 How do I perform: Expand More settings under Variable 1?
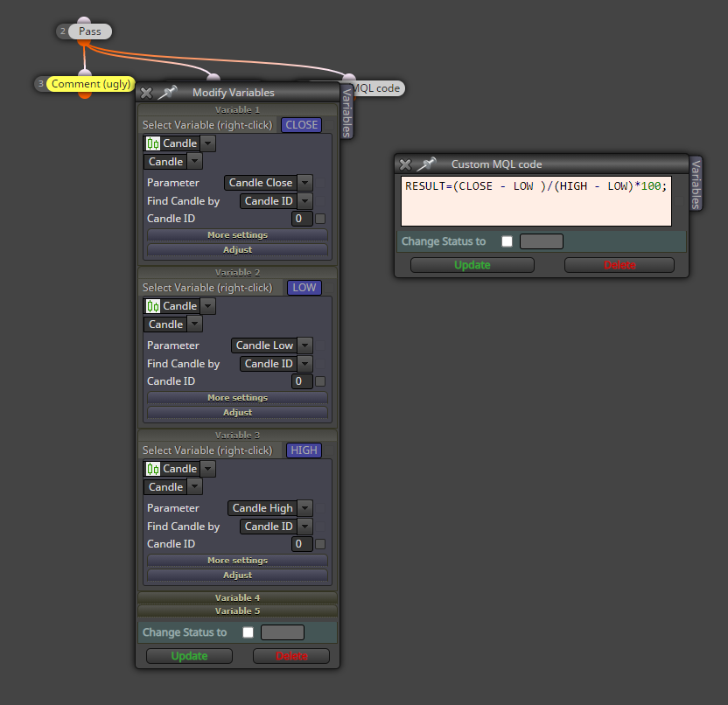tap(237, 234)
